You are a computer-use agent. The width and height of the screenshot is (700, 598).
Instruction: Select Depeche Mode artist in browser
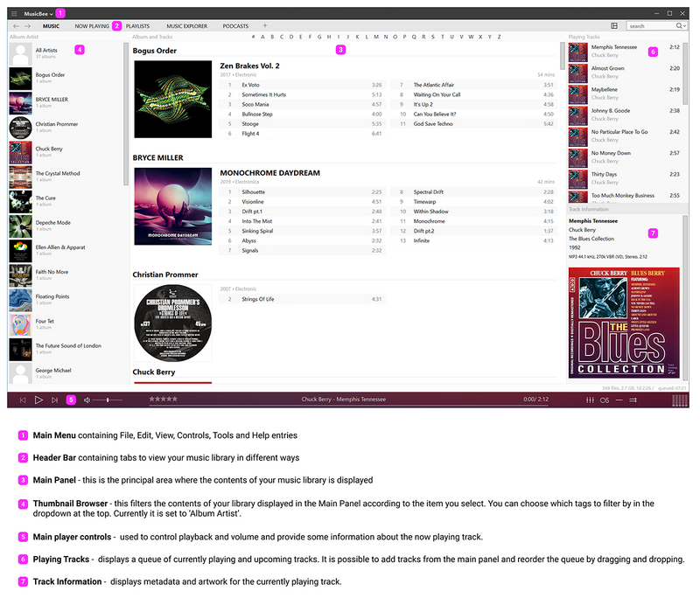66,226
